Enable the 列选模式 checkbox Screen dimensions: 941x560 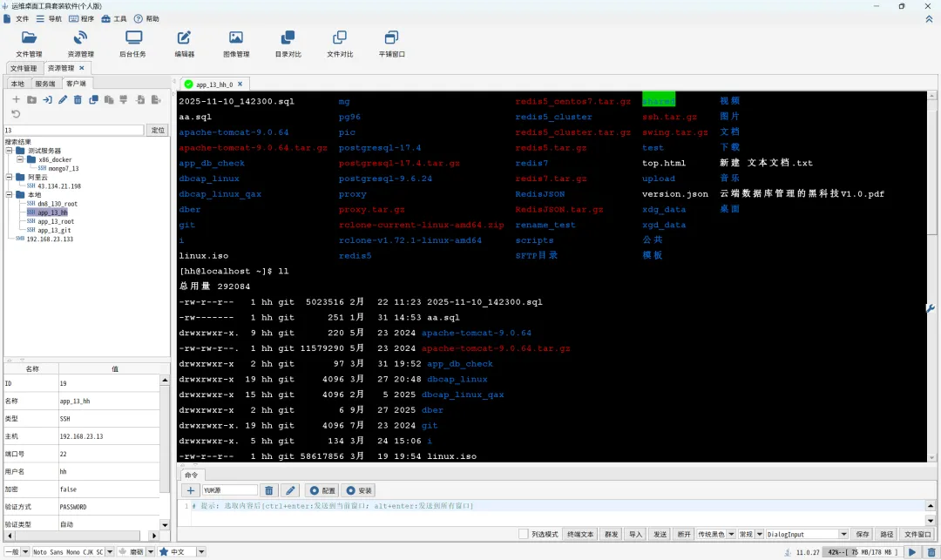coord(523,534)
